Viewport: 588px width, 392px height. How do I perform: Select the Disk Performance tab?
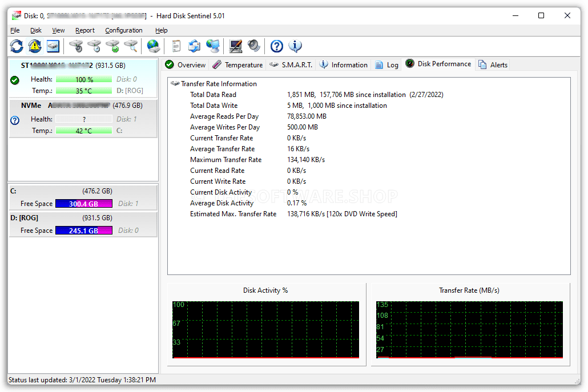click(x=438, y=64)
